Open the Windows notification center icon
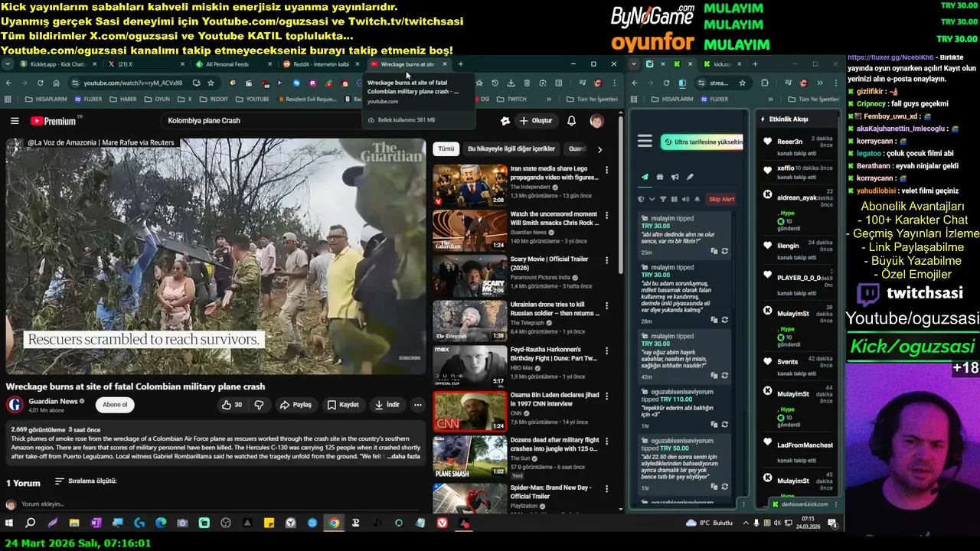 click(x=832, y=523)
